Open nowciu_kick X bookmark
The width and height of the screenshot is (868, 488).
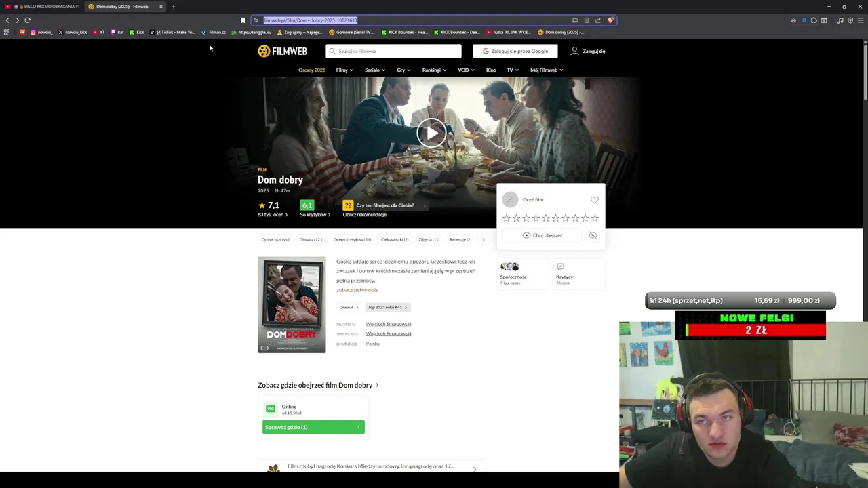pos(73,32)
